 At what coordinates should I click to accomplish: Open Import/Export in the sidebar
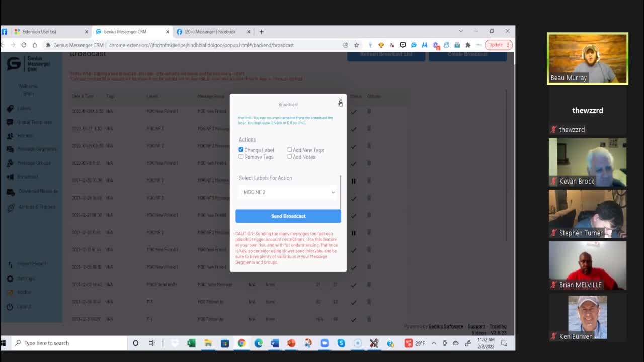click(x=28, y=264)
